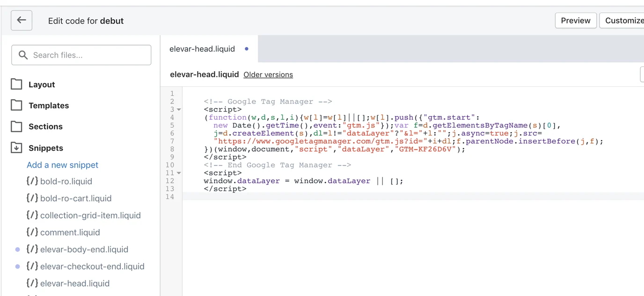Click the Snippets open-folder icon
Image resolution: width=644 pixels, height=296 pixels.
point(16,148)
